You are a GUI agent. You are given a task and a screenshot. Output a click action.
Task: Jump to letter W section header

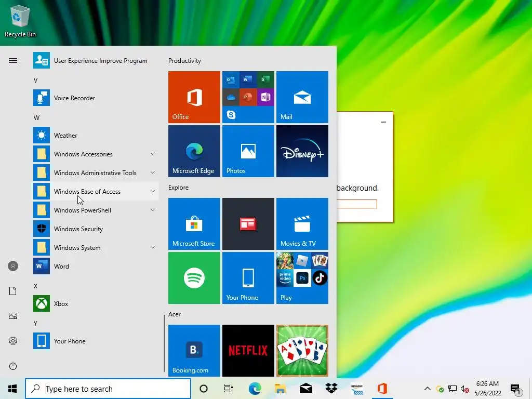pyautogui.click(x=36, y=118)
